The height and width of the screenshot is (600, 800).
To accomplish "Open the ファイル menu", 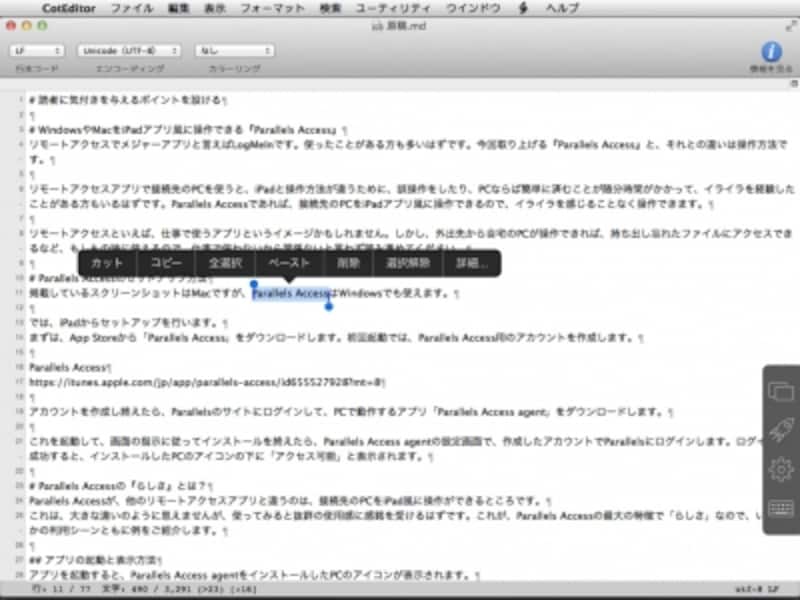I will 132,8.
